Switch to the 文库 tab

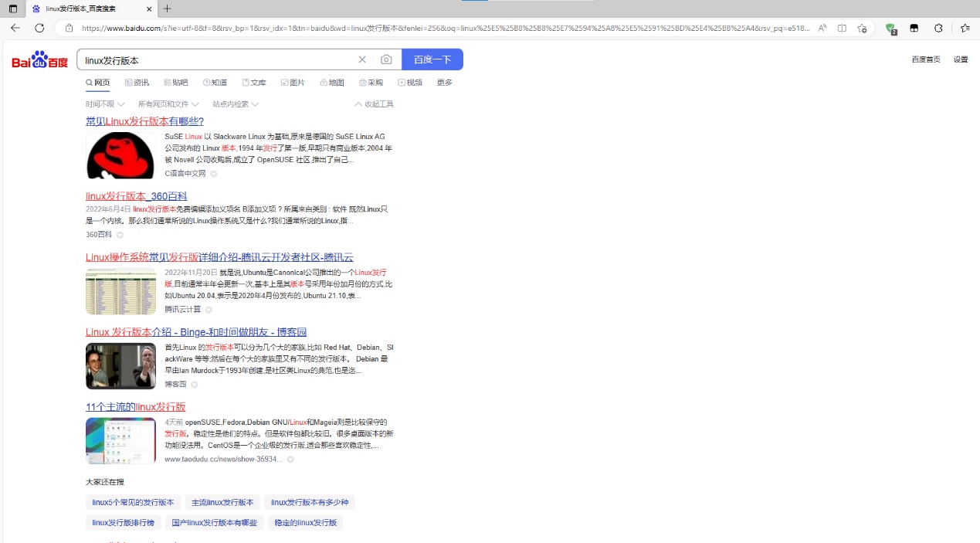click(x=254, y=83)
